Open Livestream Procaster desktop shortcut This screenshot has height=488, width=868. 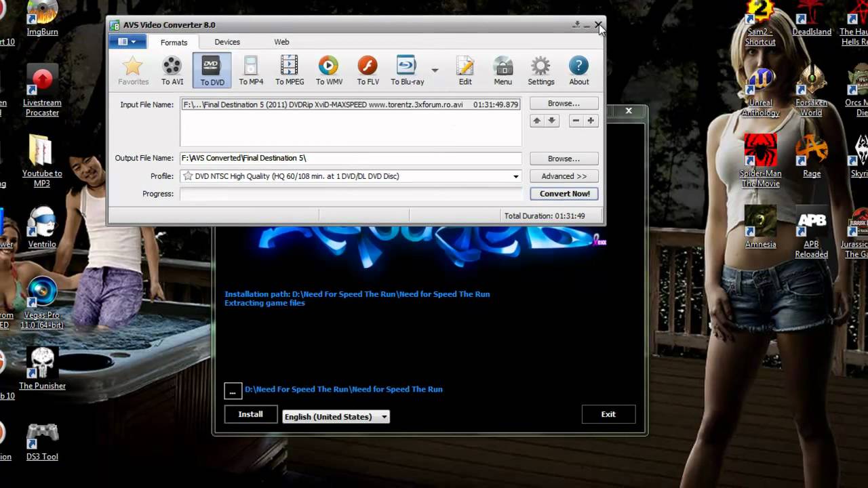coord(42,91)
